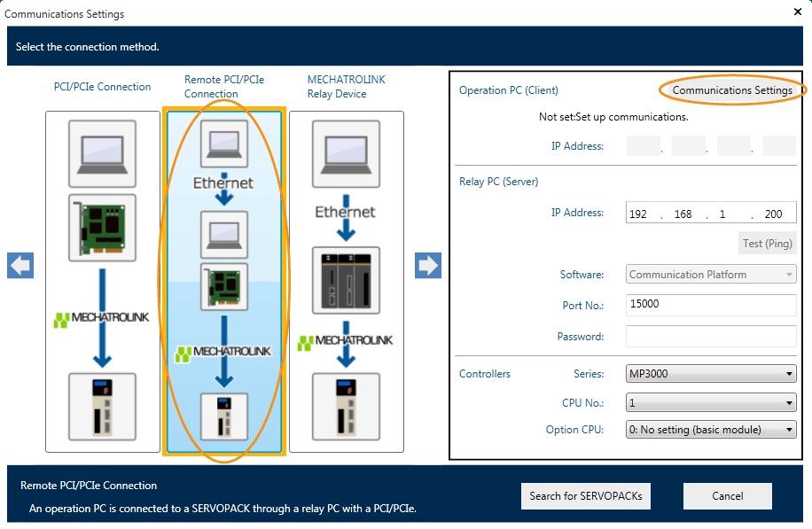The height and width of the screenshot is (529, 812).
Task: Close the Communications Settings dialog
Action: 796,12
